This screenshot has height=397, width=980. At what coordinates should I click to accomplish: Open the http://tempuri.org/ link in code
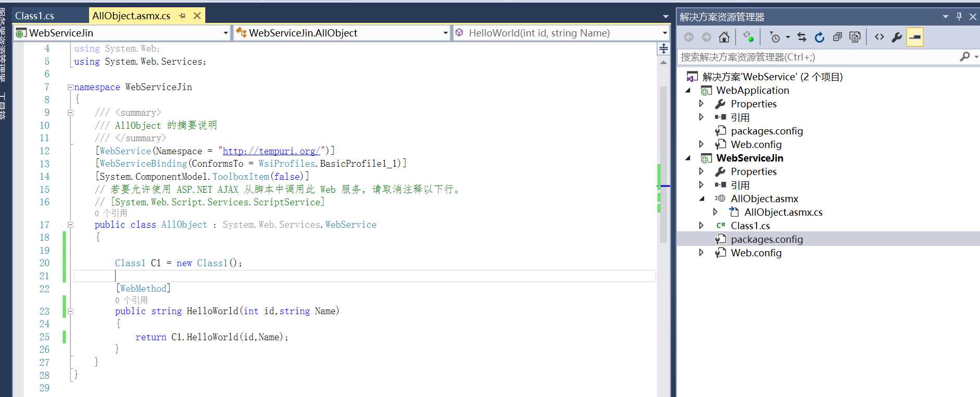(x=271, y=151)
